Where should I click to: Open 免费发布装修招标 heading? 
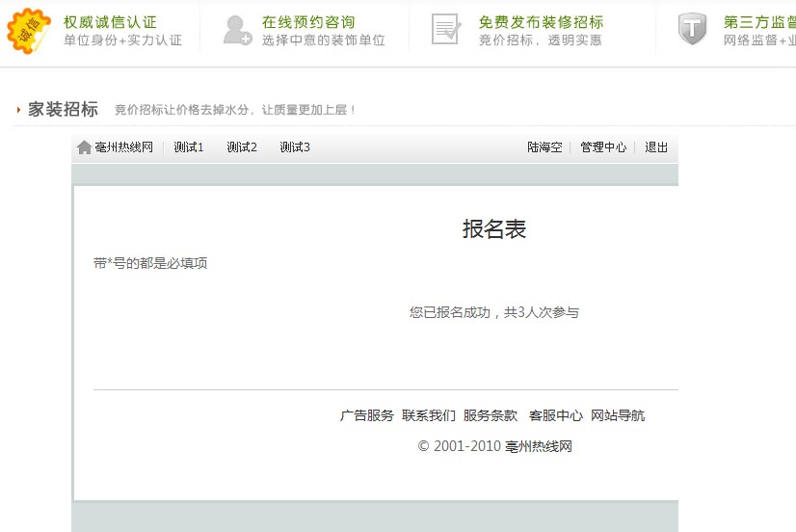coord(542,22)
